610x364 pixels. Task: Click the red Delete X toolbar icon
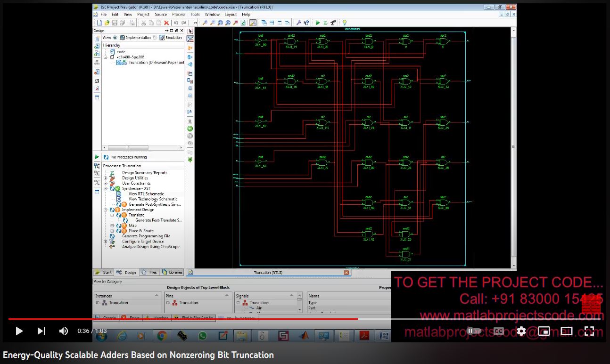(166, 23)
